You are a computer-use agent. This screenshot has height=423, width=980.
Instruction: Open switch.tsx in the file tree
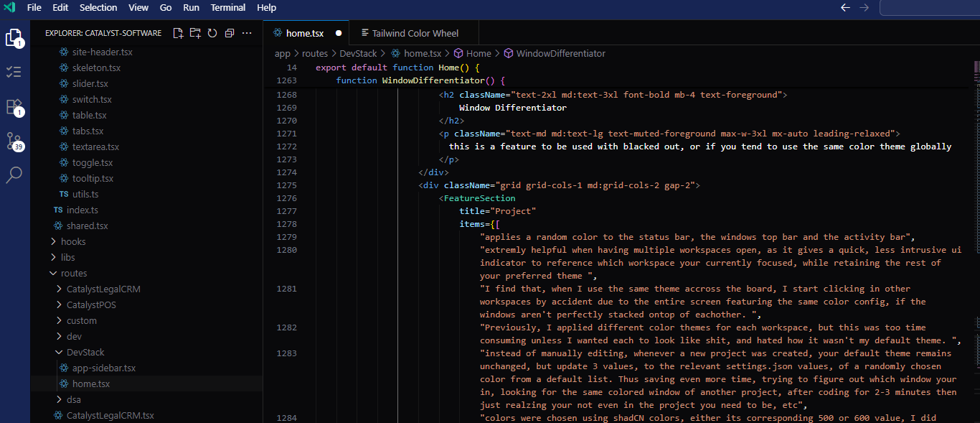click(x=92, y=99)
